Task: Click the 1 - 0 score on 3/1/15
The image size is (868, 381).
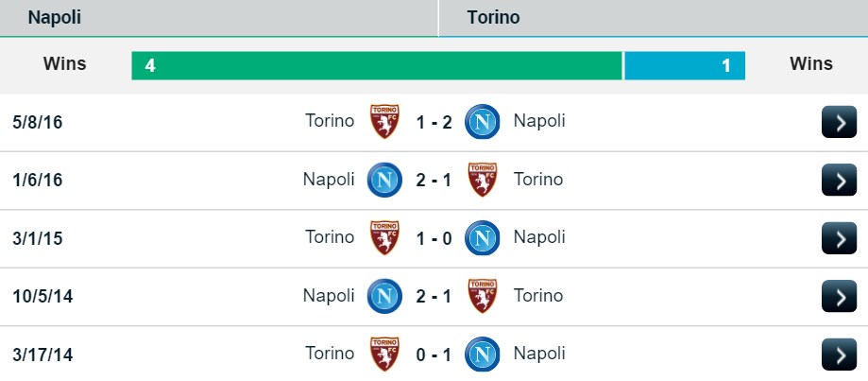Action: tap(434, 237)
